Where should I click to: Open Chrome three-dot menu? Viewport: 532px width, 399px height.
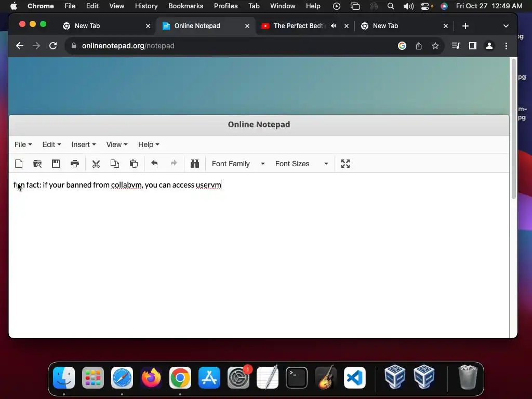point(506,46)
